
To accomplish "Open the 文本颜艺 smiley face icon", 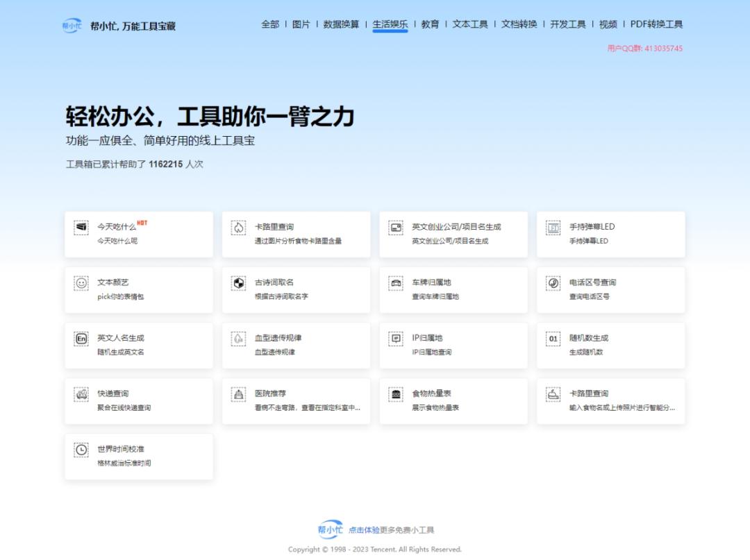I will [81, 282].
